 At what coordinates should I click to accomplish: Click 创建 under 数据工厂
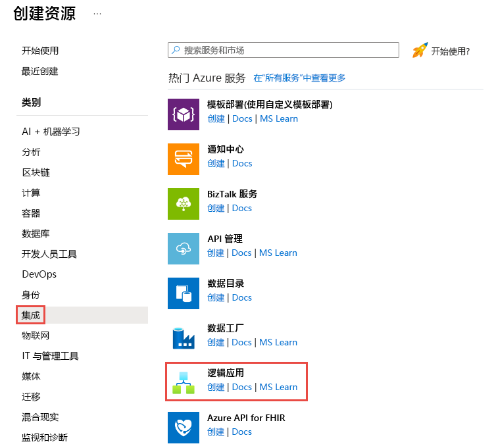pos(216,343)
